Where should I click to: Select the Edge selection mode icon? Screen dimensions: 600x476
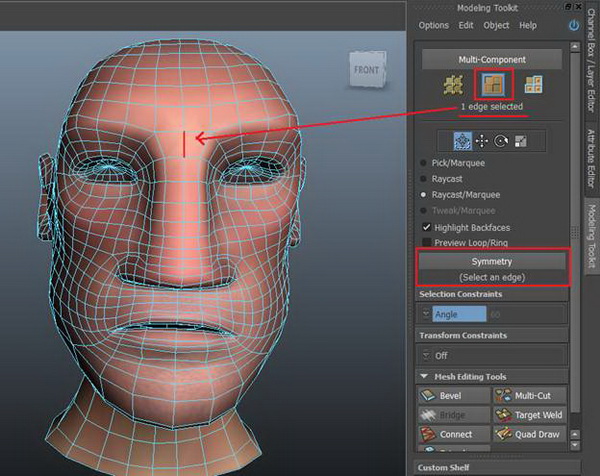(x=493, y=84)
